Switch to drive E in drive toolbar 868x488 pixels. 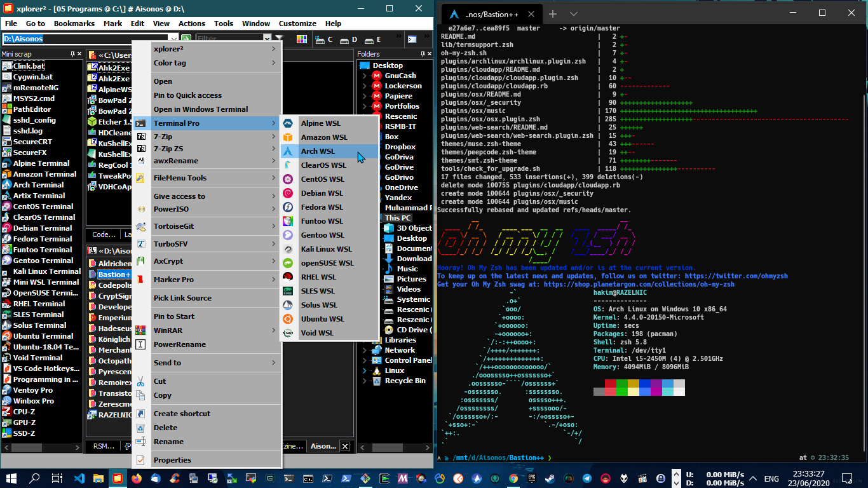tap(373, 39)
